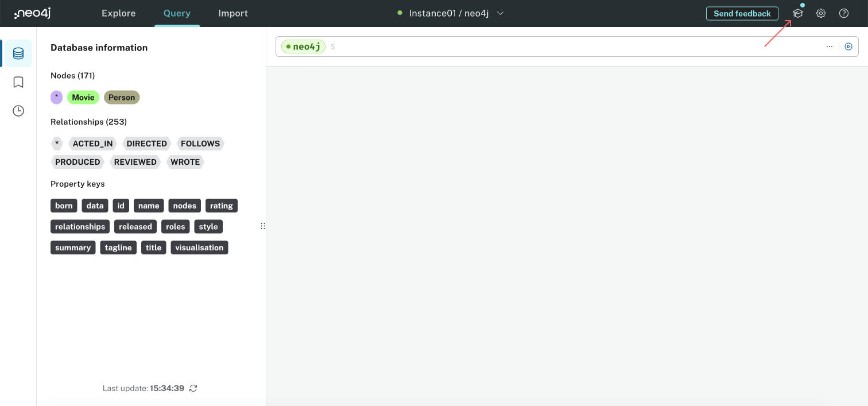Open the Database information sidebar icon
Screen dimensions: 868x406
17,53
